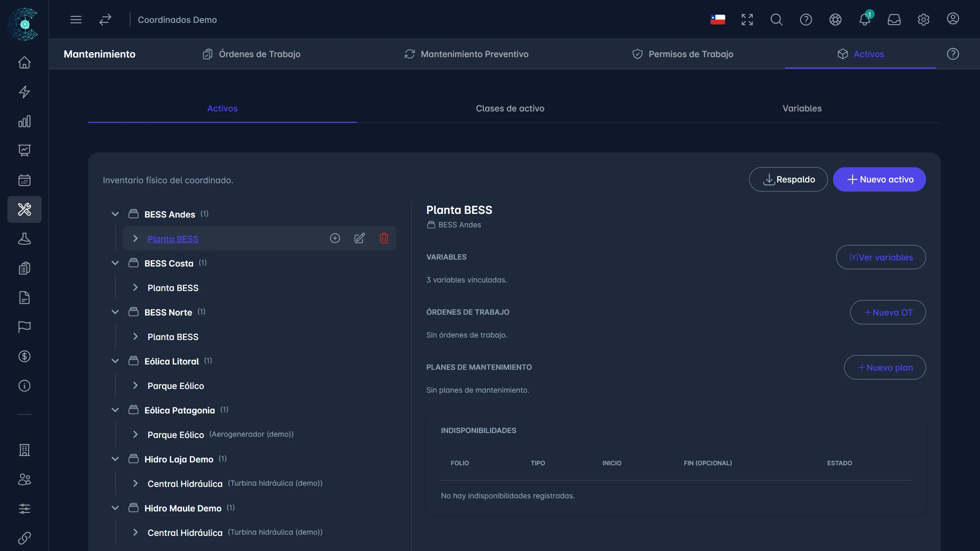
Task: Select the Maintenance tools sidebar icon
Action: pos(24,209)
